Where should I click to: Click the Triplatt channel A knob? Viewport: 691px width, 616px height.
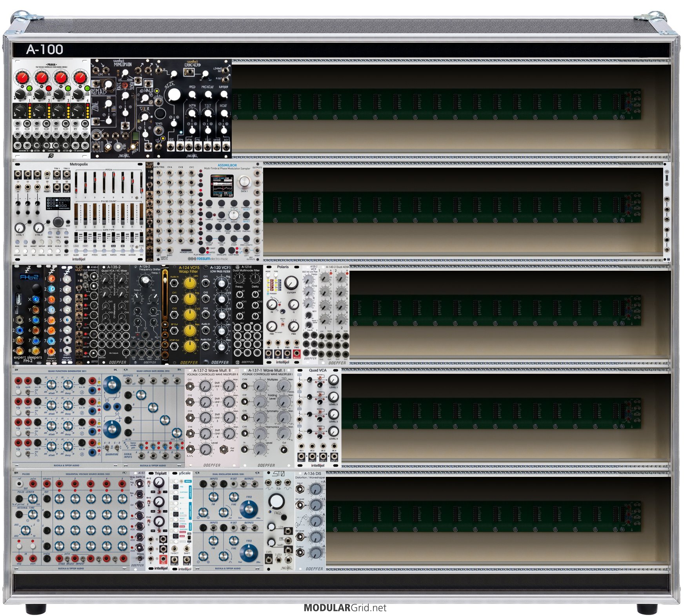coord(158,483)
